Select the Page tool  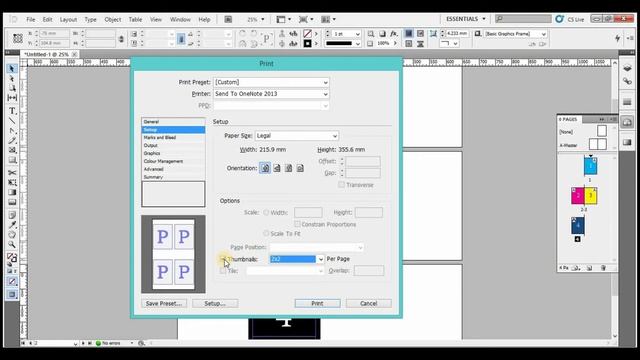click(x=12, y=88)
